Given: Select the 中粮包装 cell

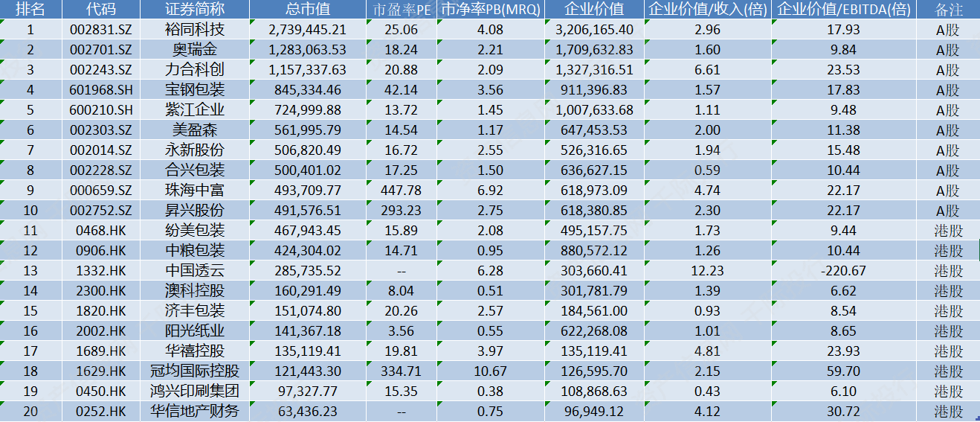Looking at the screenshot, I should pyautogui.click(x=194, y=251).
